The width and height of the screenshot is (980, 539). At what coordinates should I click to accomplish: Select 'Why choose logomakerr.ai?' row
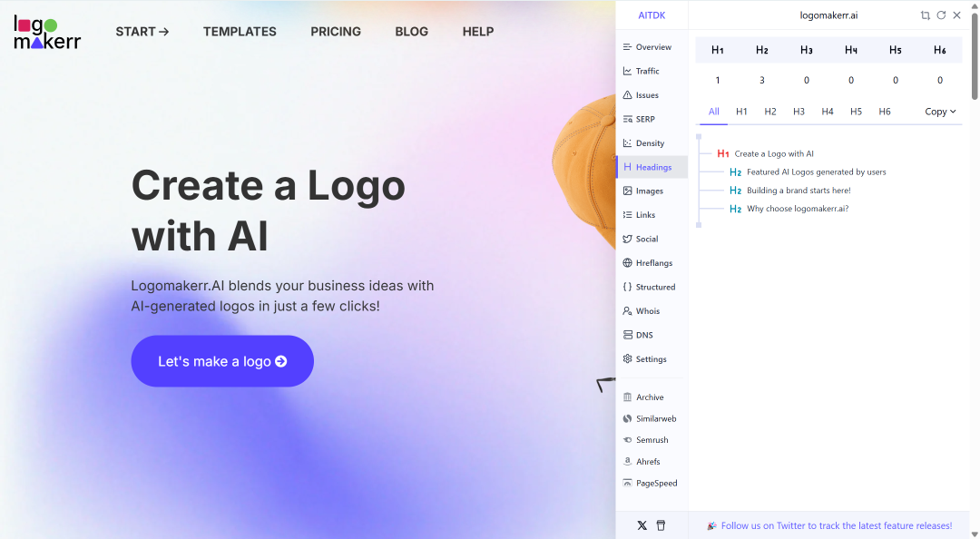click(x=789, y=208)
